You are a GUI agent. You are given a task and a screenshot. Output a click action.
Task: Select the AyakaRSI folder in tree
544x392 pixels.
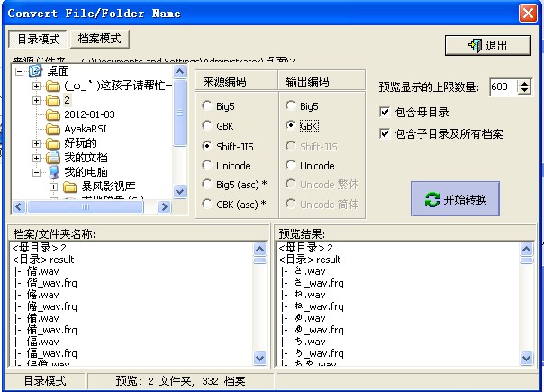(86, 129)
